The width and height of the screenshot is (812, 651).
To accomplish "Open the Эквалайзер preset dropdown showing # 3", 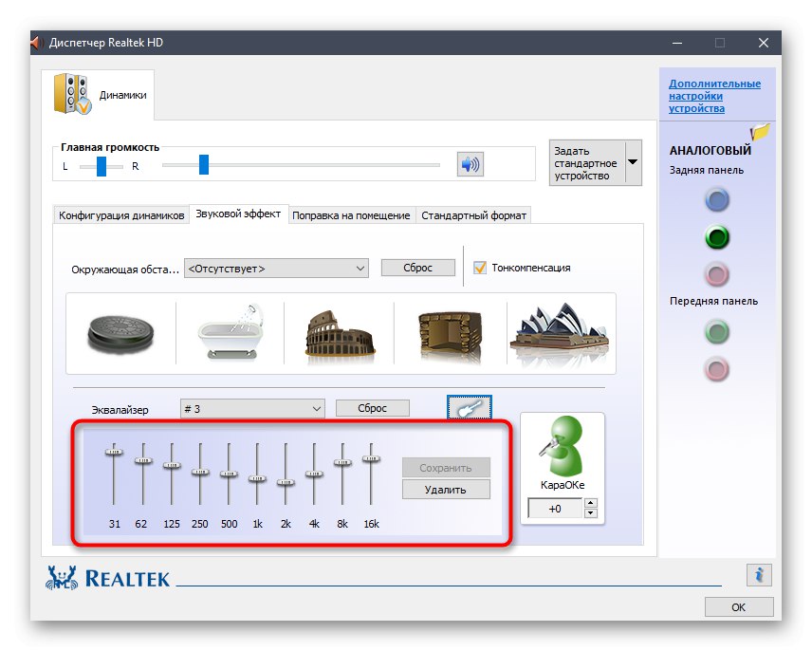I will coord(252,409).
